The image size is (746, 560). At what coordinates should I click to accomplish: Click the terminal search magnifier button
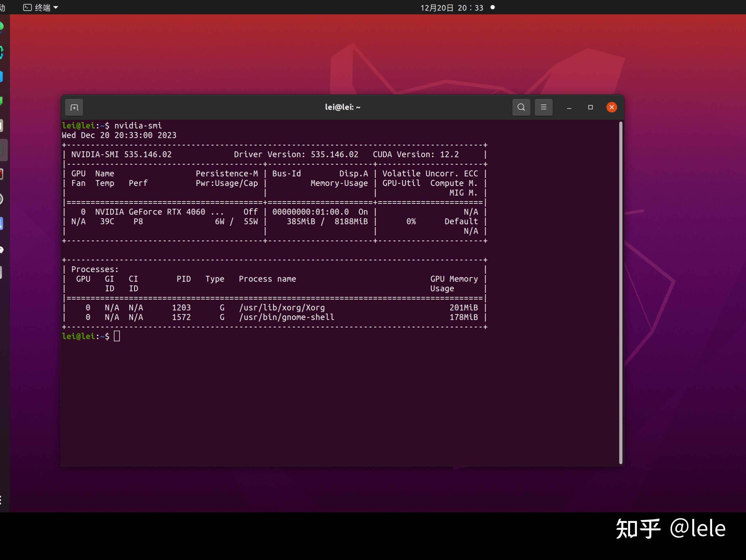pyautogui.click(x=521, y=107)
